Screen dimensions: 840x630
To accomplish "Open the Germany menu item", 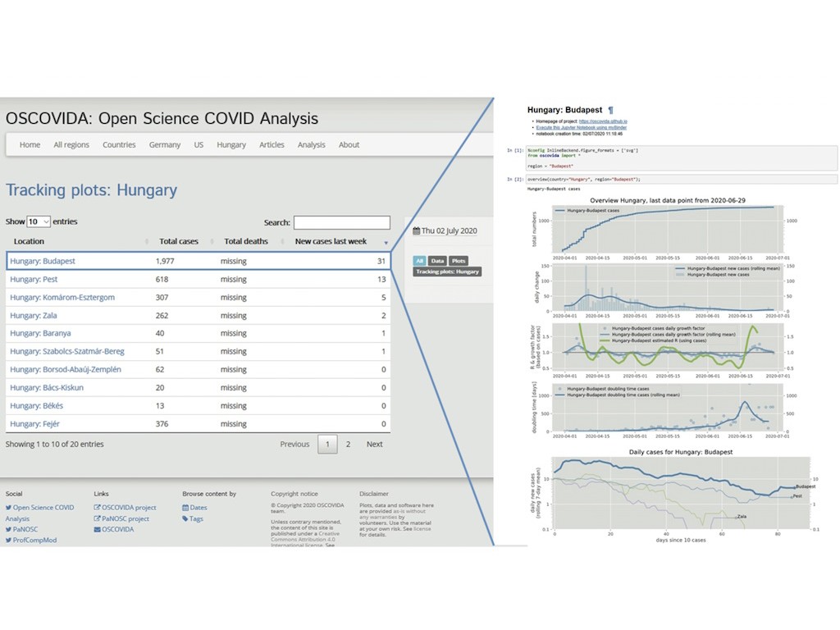I will (164, 145).
